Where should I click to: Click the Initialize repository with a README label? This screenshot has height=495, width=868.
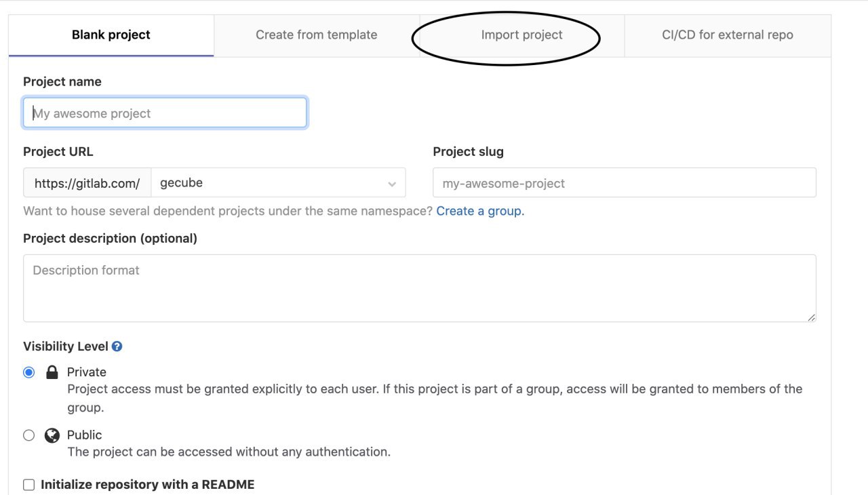[148, 485]
